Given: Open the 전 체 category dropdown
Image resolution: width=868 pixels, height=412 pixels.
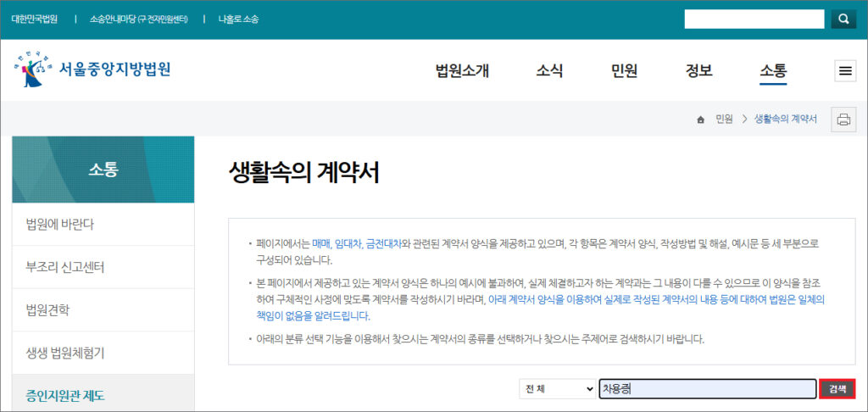Looking at the screenshot, I should (x=557, y=388).
